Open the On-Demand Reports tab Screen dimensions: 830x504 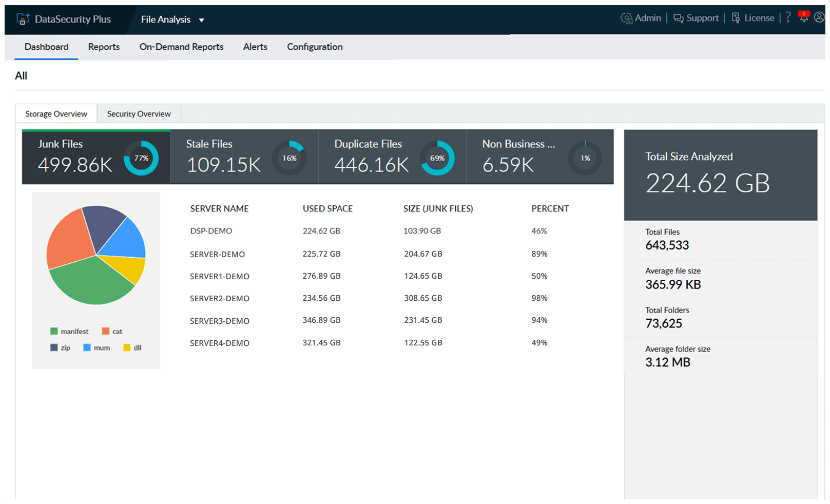tap(181, 47)
